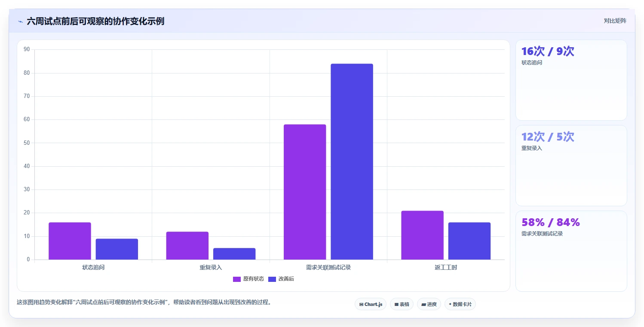Click the 对比矩阵 label in header
The image size is (644, 327).
[x=615, y=21]
